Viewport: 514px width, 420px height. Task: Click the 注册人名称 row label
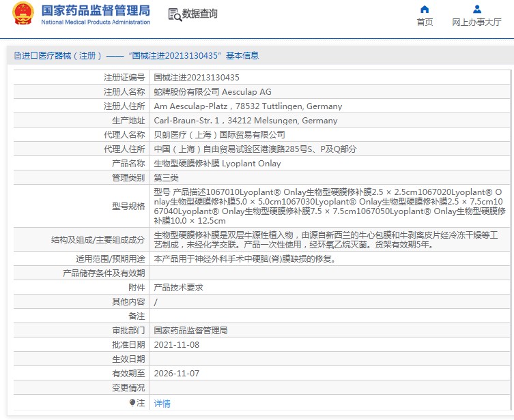coord(124,92)
